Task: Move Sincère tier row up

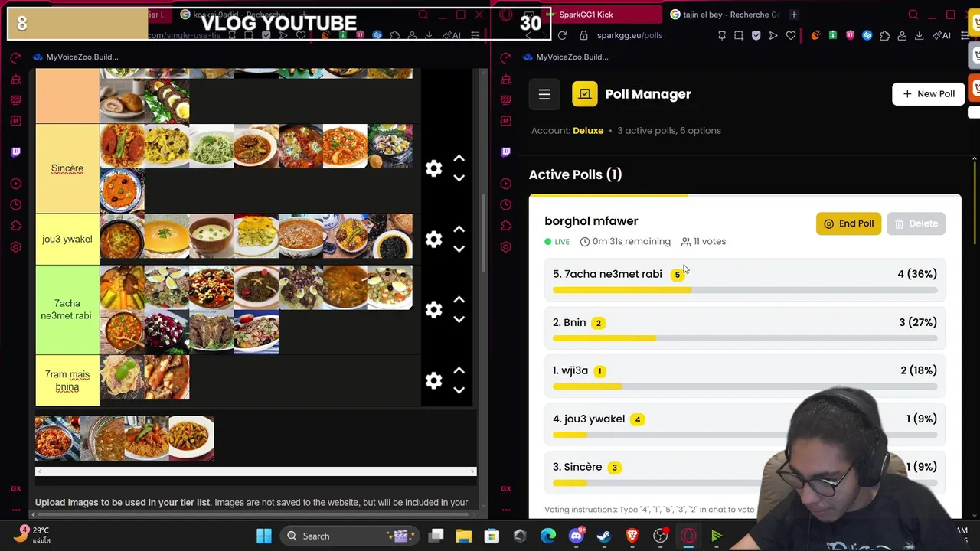Action: pos(459,158)
